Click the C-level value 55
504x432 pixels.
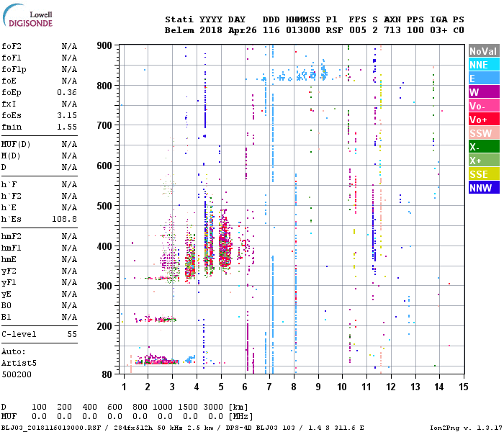pyautogui.click(x=72, y=334)
